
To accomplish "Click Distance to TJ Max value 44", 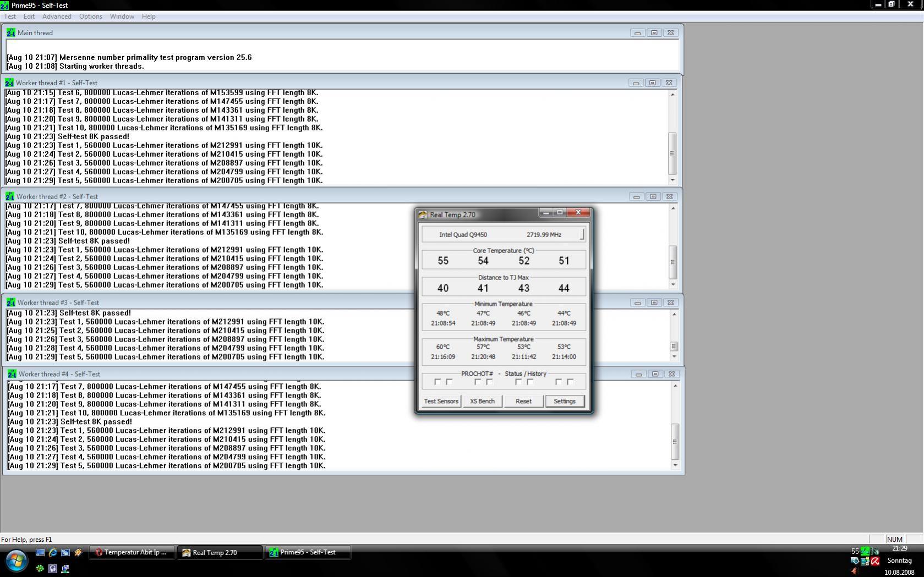I will pyautogui.click(x=564, y=288).
